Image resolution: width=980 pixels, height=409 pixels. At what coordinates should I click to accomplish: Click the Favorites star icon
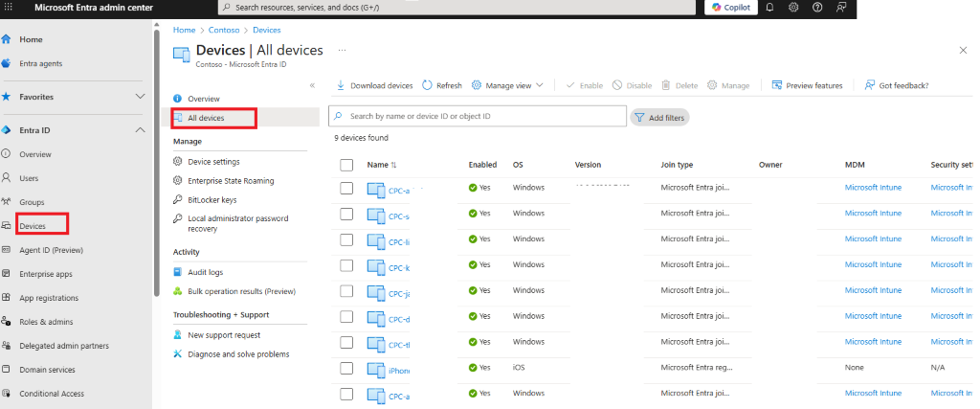[7, 97]
